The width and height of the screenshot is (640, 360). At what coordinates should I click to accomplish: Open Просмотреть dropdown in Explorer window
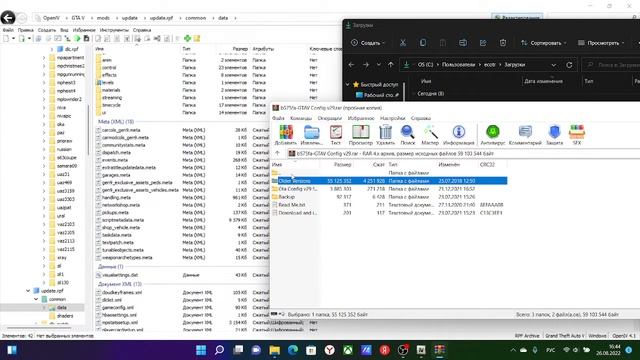click(x=602, y=42)
